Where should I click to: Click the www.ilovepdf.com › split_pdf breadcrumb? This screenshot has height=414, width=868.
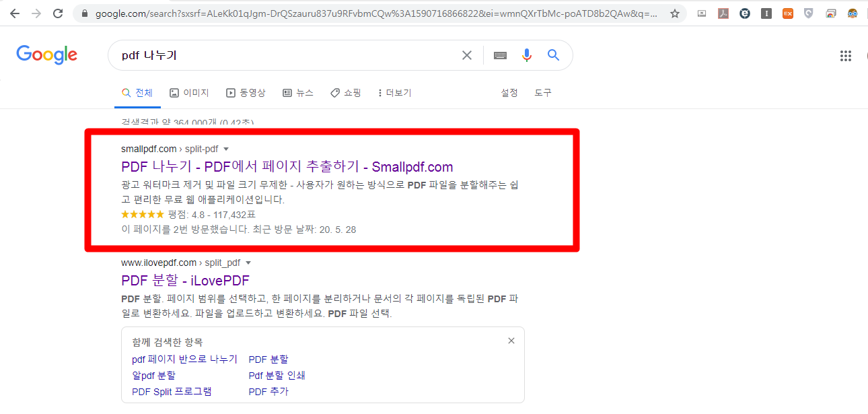[x=180, y=263]
